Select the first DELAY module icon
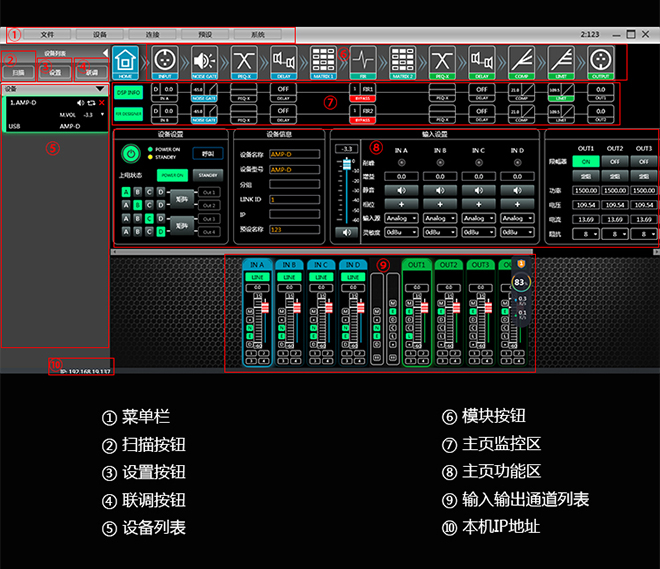The height and width of the screenshot is (569, 660). click(x=284, y=61)
